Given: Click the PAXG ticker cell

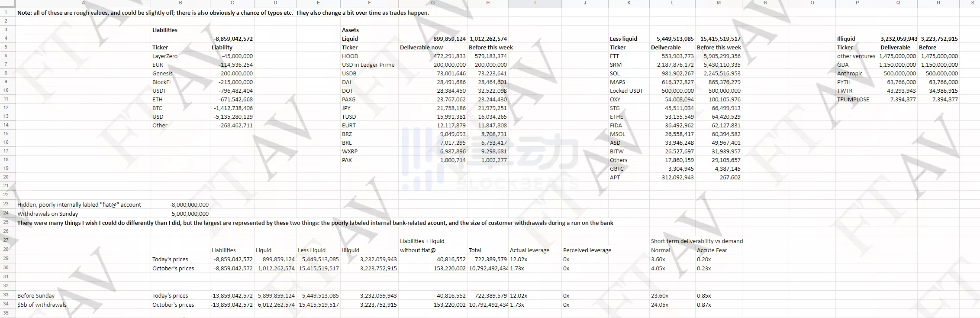Looking at the screenshot, I should click(348, 99).
